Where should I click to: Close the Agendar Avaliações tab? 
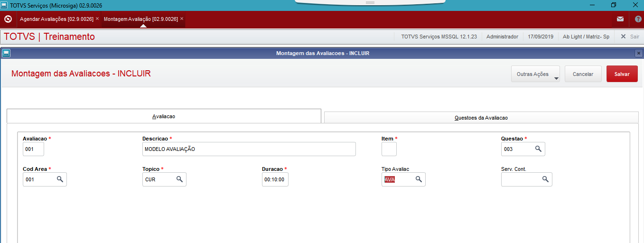tap(97, 19)
